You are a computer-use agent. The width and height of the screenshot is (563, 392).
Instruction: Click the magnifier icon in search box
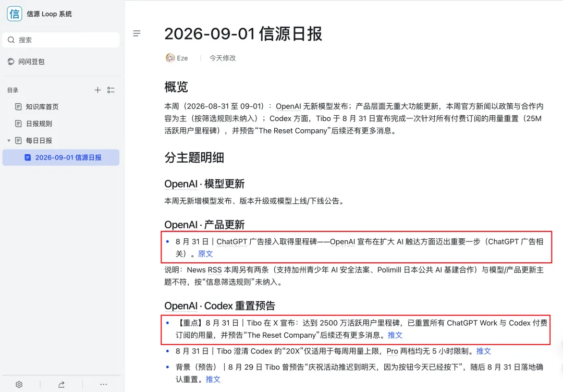click(11, 40)
